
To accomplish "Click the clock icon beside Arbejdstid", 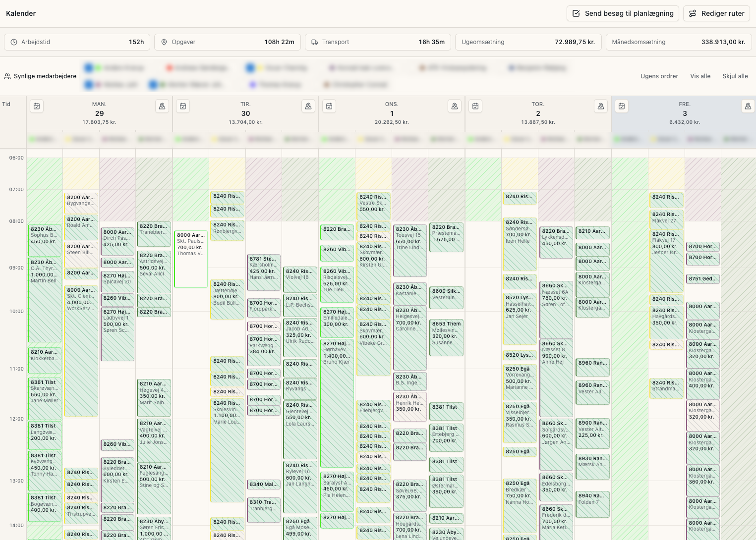I will 14,42.
